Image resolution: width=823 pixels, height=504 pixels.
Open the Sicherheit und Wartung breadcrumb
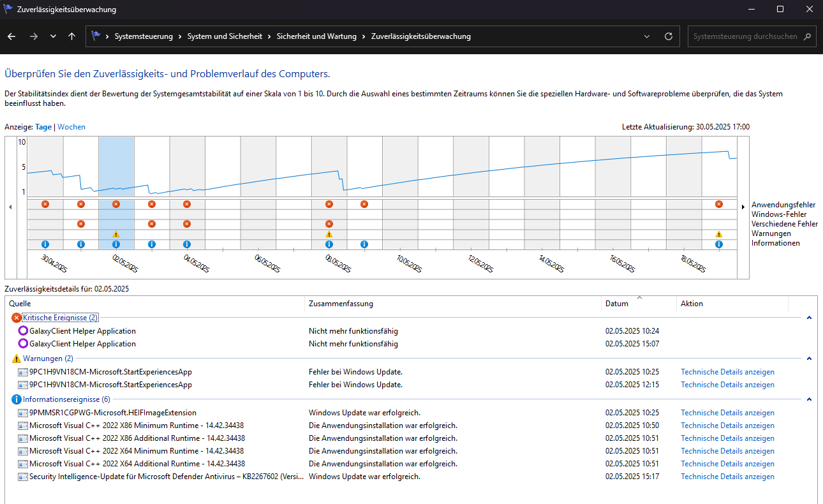click(x=316, y=36)
